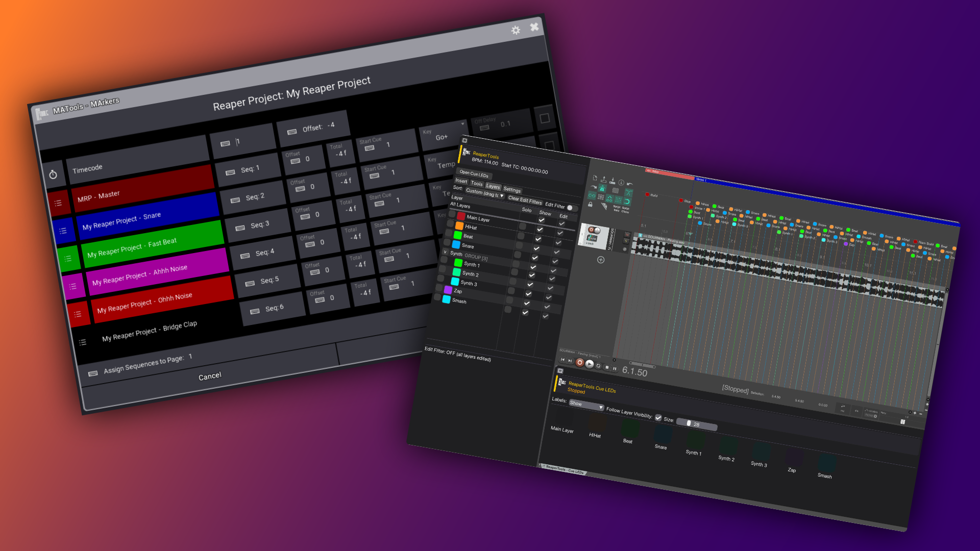Toggle the grid lines icon in Reaper toolbar
Screen dimensions: 980x551
click(618, 200)
